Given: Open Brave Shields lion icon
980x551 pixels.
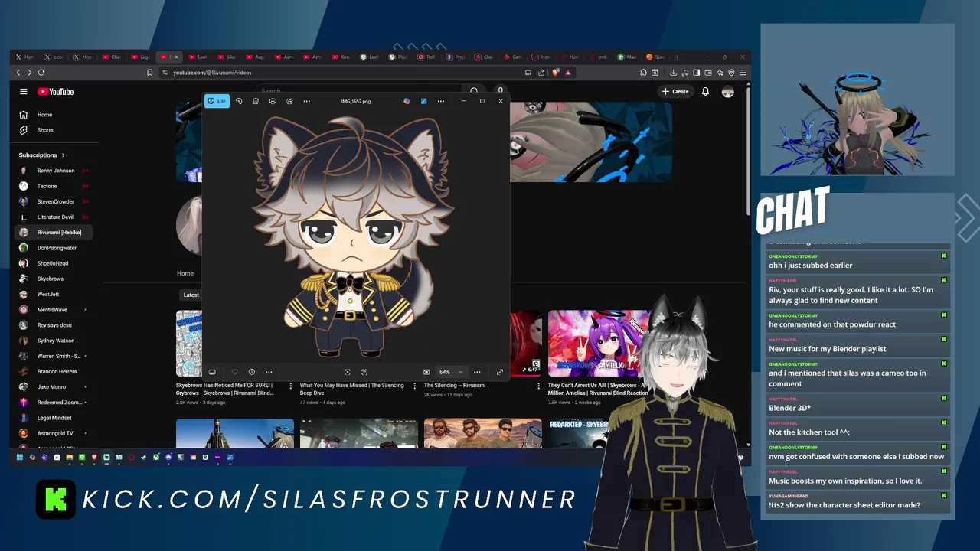Looking at the screenshot, I should click(556, 73).
